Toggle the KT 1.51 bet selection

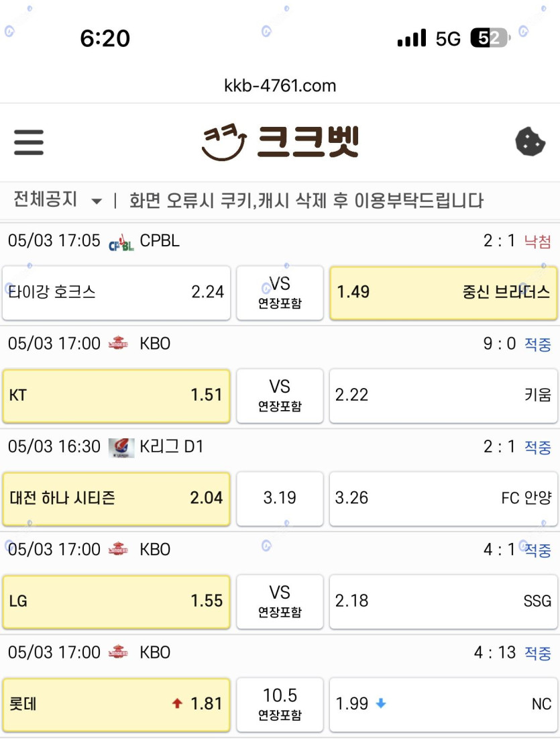tap(116, 395)
